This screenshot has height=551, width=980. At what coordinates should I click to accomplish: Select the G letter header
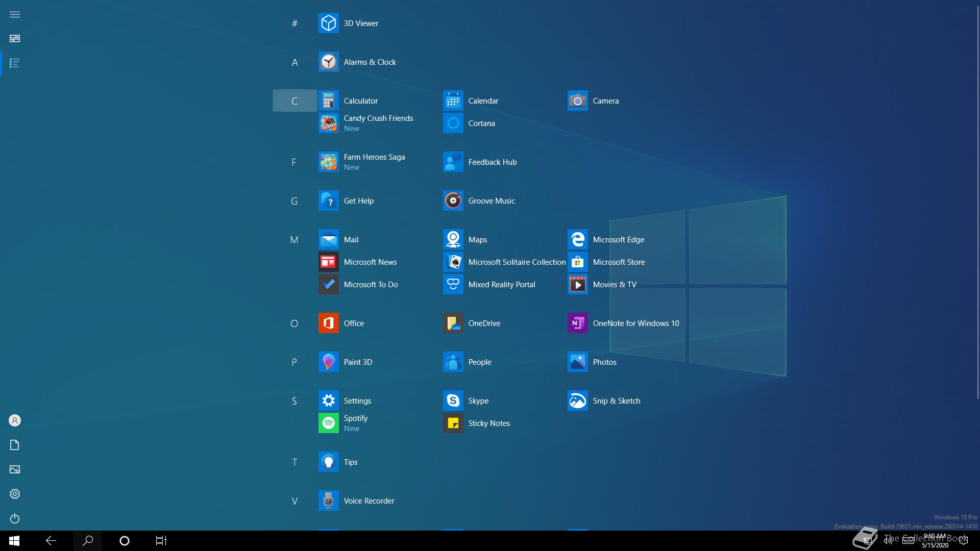295,201
